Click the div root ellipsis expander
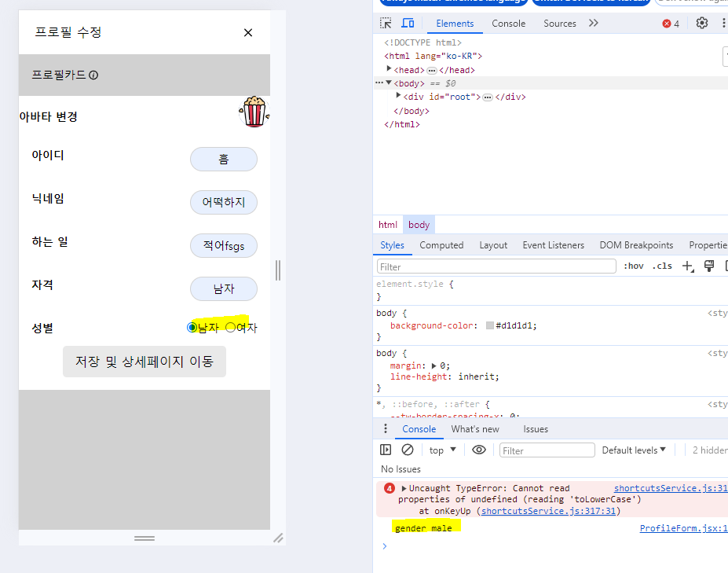 tap(488, 97)
